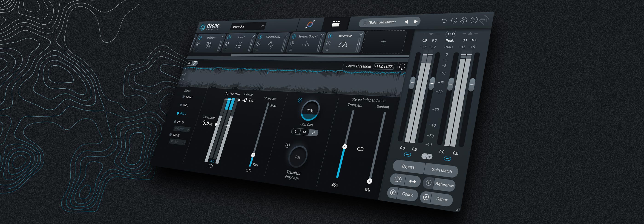Click the pencil icon beside Master Bus

pos(262,26)
